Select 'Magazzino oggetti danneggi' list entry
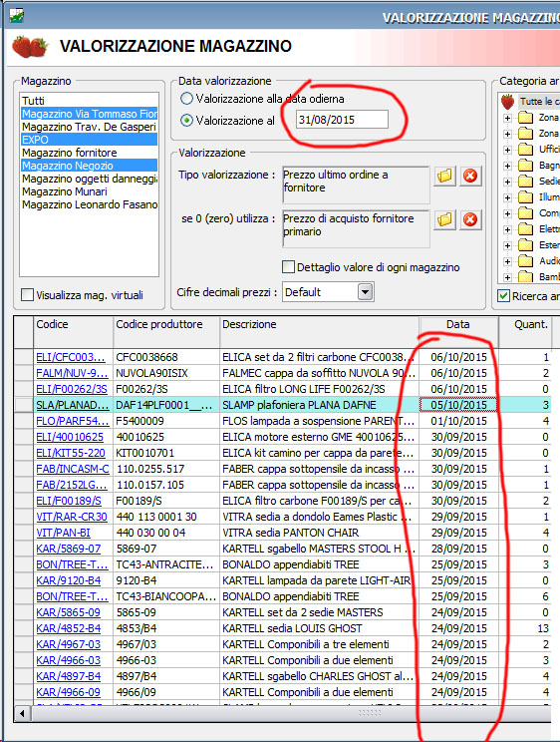560x742 pixels. [x=89, y=179]
